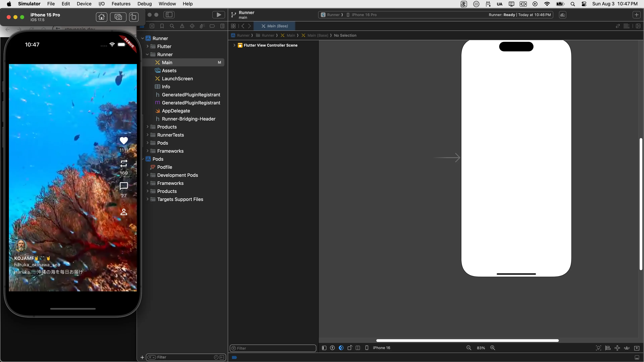Click the Xcode Cloud icon in toolbar

(x=563, y=15)
